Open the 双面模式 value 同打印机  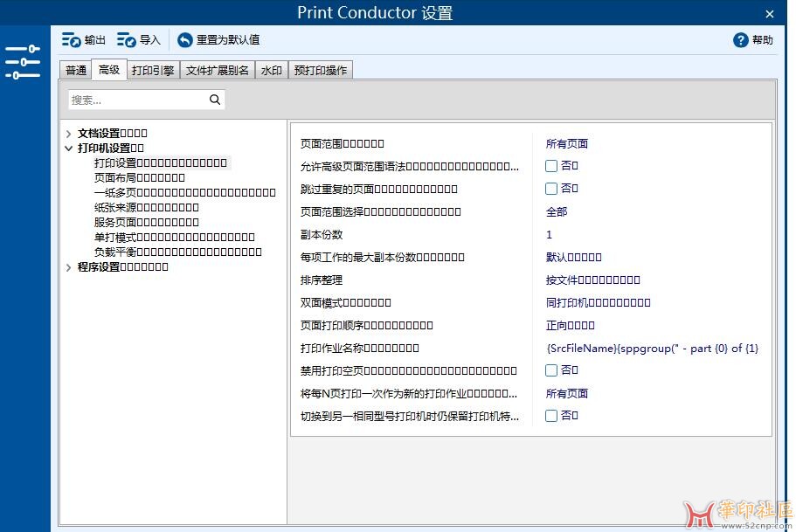click(x=598, y=302)
